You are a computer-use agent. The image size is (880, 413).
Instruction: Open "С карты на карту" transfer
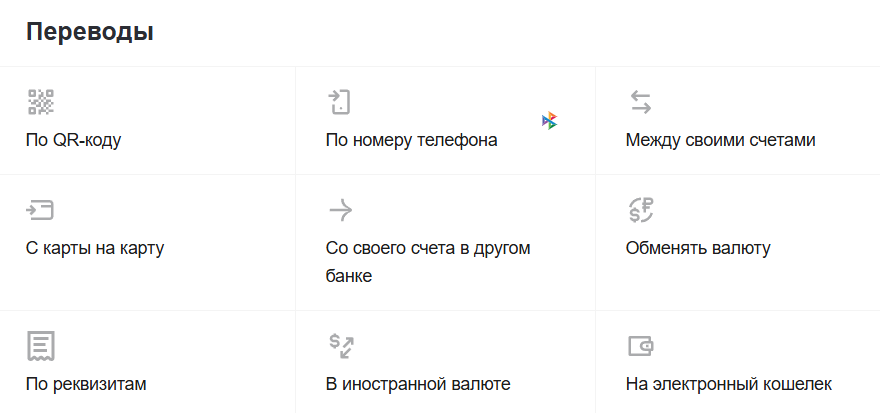click(x=94, y=248)
